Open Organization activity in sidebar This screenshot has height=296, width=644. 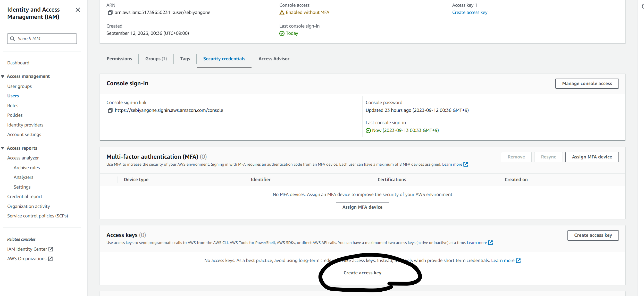[x=29, y=206]
